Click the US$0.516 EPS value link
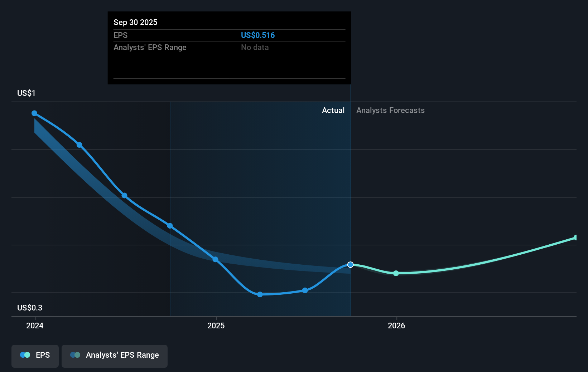Screen dimensions: 588x372 258,35
